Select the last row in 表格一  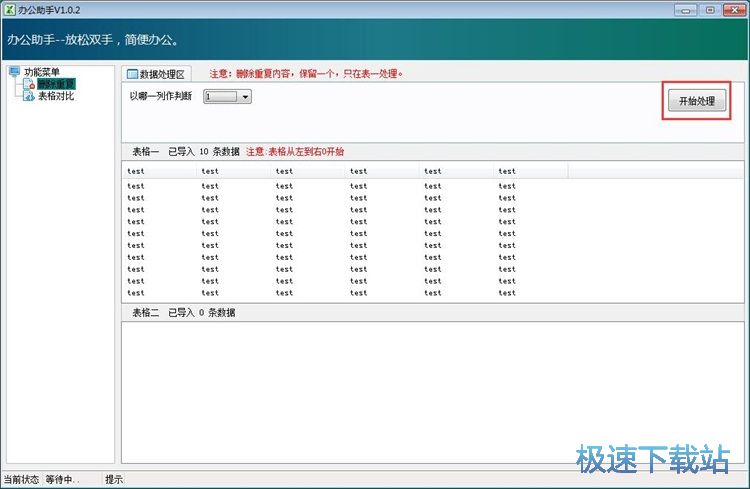click(136, 293)
